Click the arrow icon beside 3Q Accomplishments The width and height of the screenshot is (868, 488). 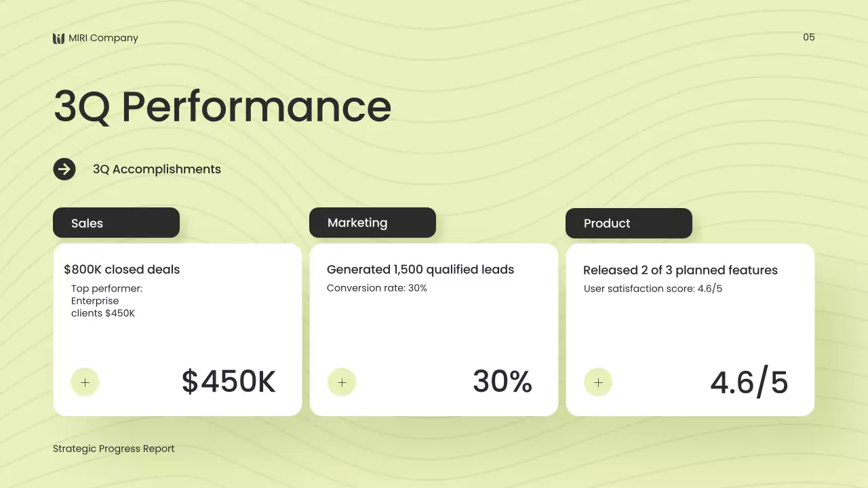coord(64,169)
